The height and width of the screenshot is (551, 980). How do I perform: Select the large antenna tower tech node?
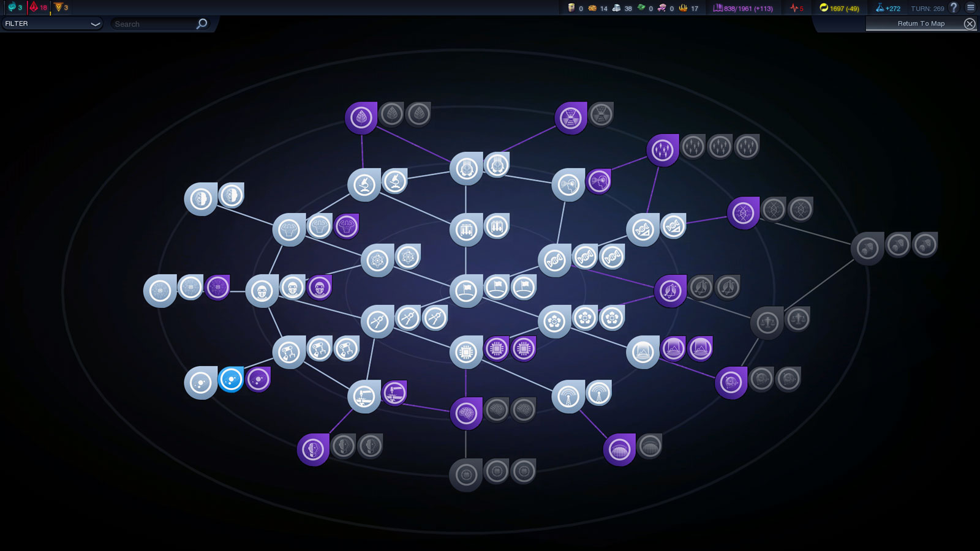tap(568, 397)
